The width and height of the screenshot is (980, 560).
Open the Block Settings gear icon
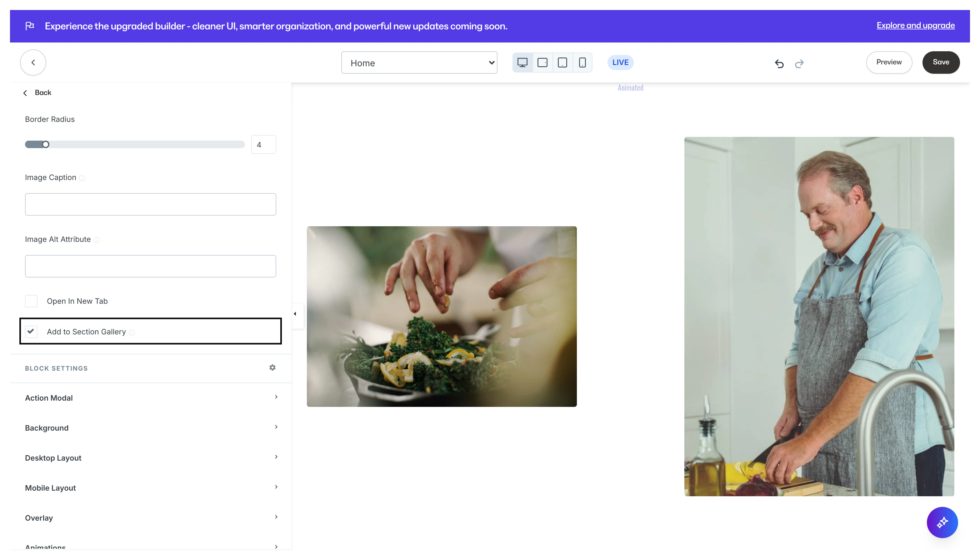point(272,368)
